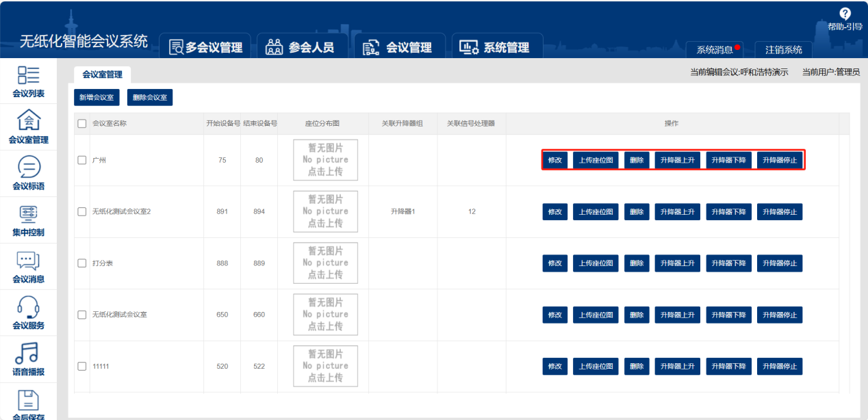This screenshot has width=868, height=420.
Task: Check the 广州 row checkbox
Action: click(x=82, y=160)
